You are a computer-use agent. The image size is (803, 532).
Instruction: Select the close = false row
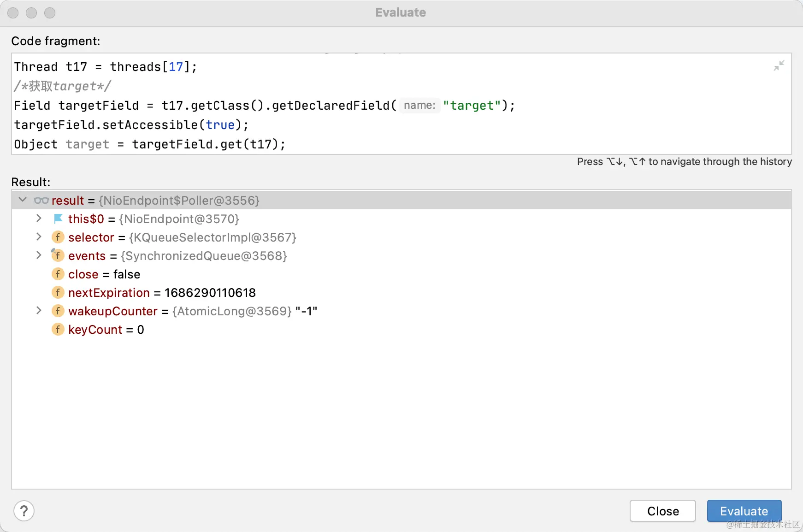pyautogui.click(x=401, y=274)
